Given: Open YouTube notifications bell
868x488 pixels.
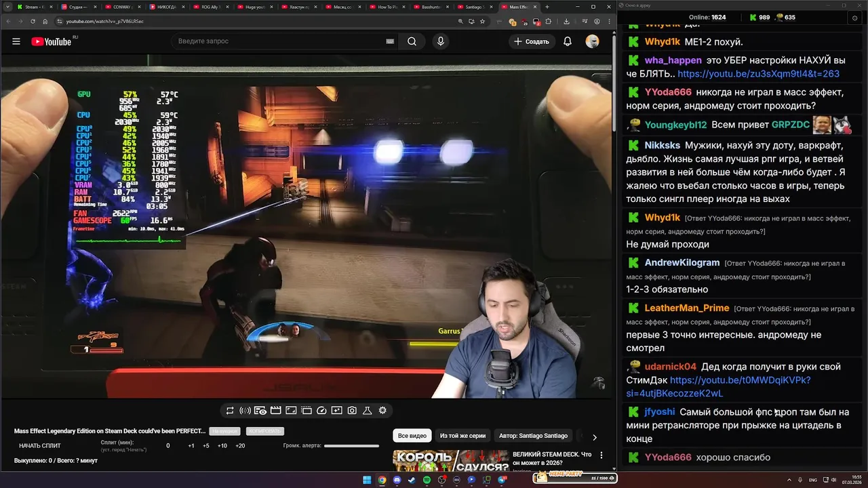Looking at the screenshot, I should coord(568,41).
